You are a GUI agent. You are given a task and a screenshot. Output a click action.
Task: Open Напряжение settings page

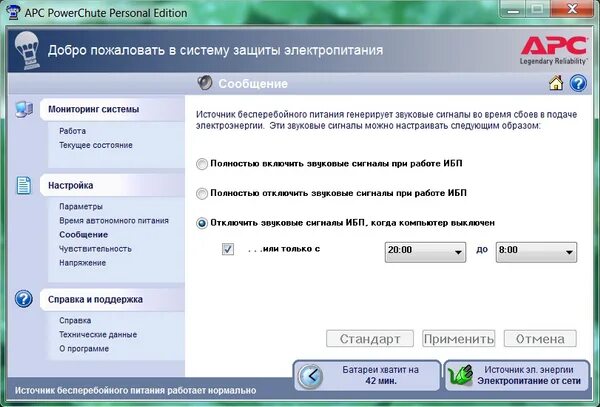coord(82,263)
